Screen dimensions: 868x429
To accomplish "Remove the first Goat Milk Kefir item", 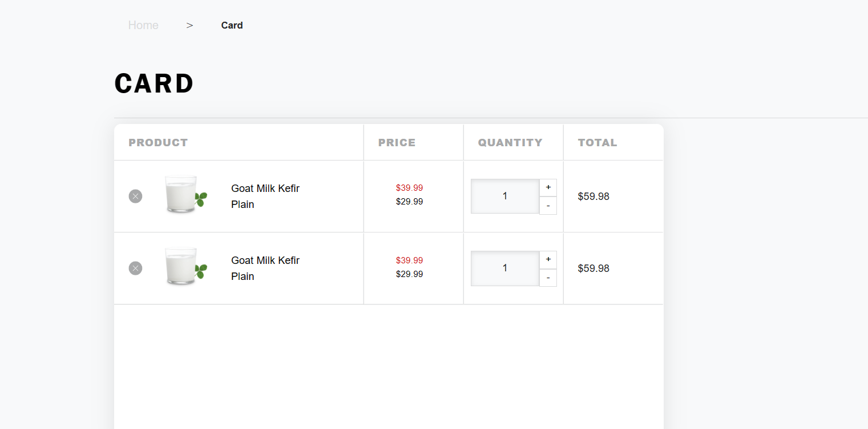I will pos(135,197).
